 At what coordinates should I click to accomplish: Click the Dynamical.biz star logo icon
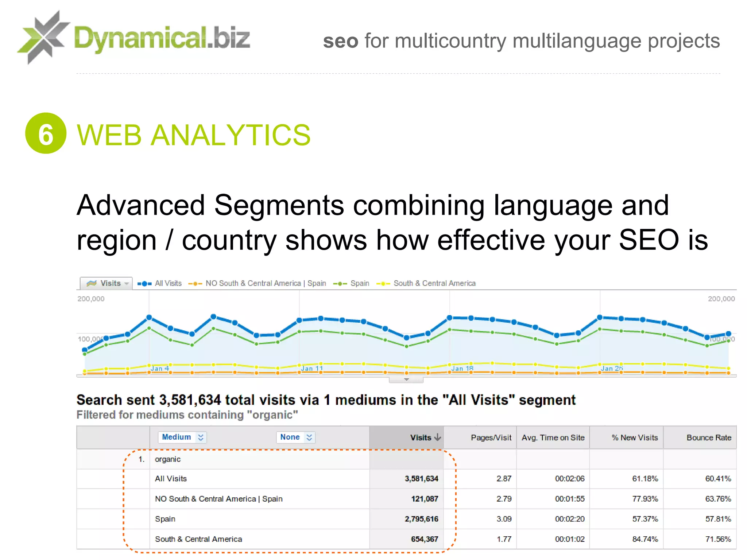(43, 37)
